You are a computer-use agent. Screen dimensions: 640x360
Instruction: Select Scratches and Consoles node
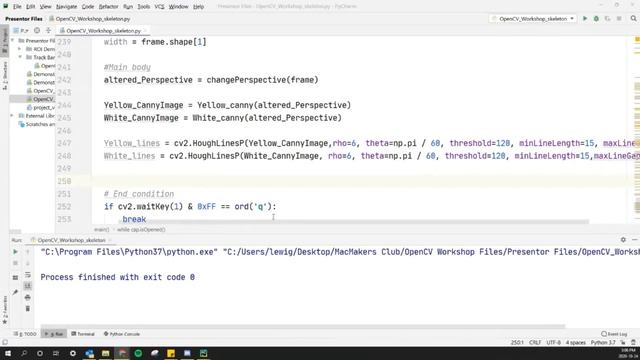tap(38, 124)
